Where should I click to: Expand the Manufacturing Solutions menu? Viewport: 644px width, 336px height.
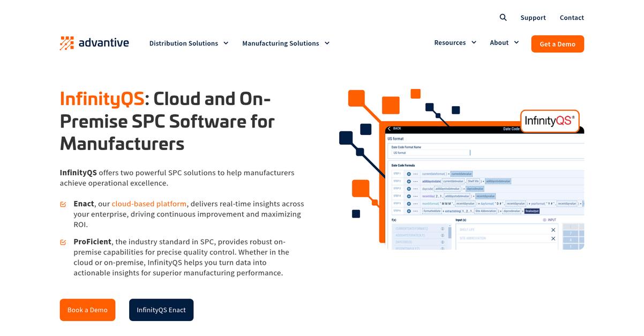point(286,43)
